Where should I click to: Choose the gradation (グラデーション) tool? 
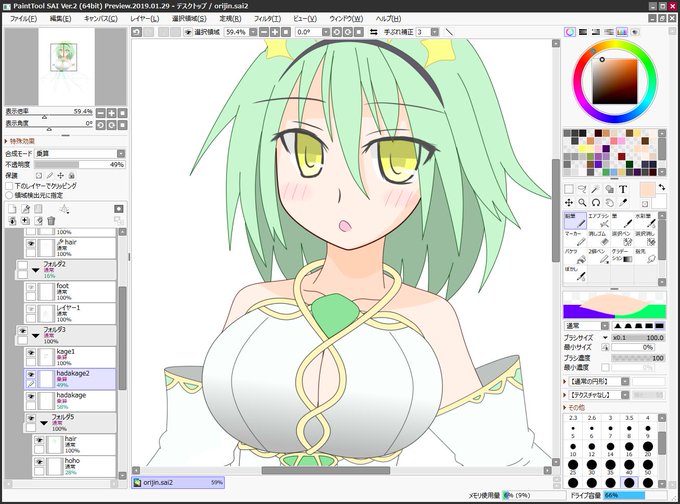coord(622,256)
